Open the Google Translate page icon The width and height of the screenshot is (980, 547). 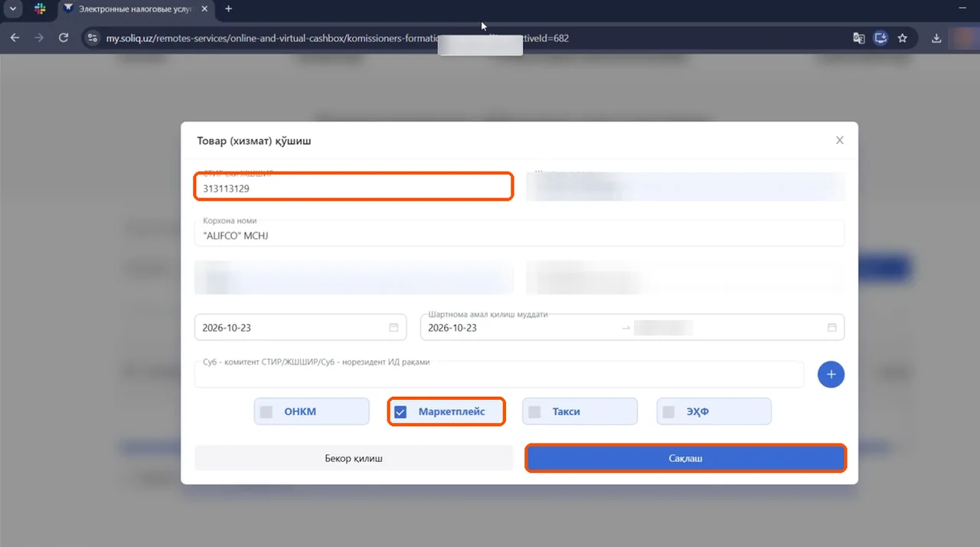(859, 38)
